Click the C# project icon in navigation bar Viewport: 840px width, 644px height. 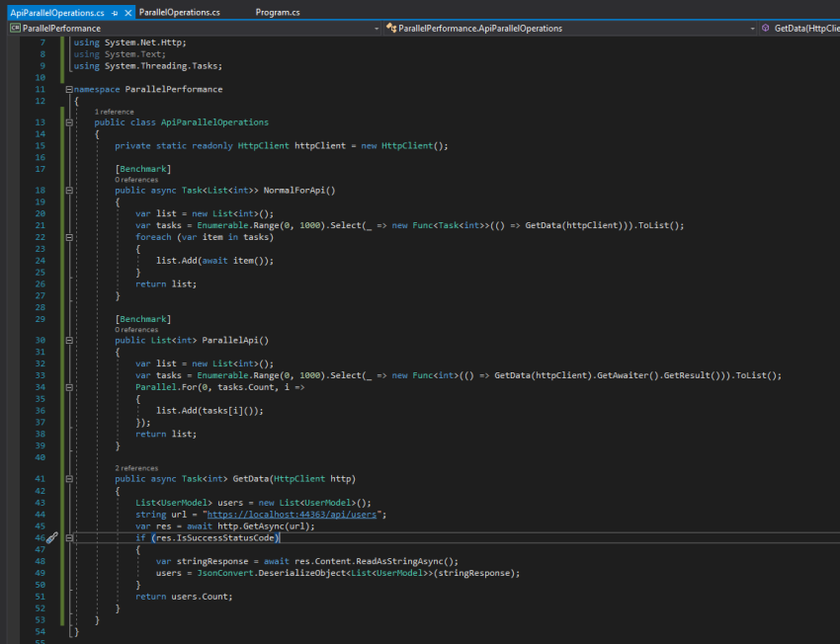coord(14,29)
